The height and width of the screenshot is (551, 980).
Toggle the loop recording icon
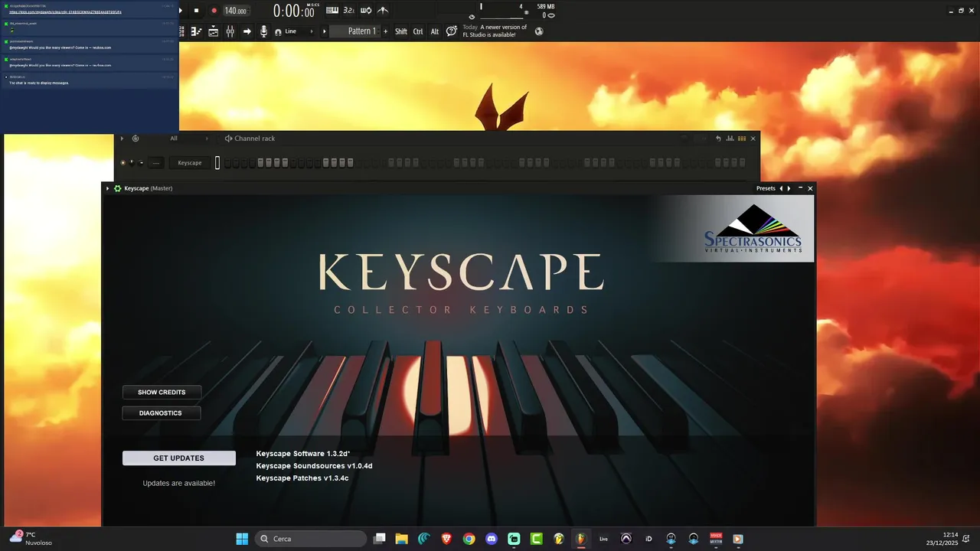(x=366, y=10)
